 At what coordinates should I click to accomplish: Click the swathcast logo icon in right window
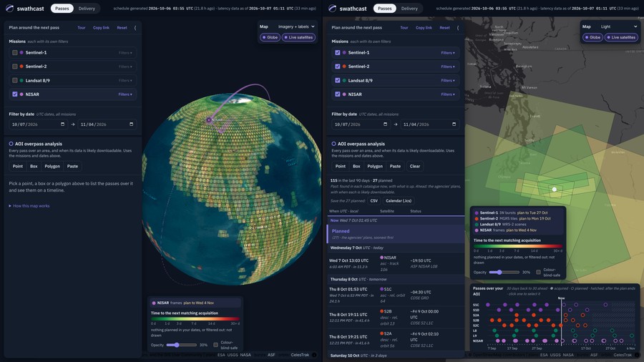tap(332, 8)
